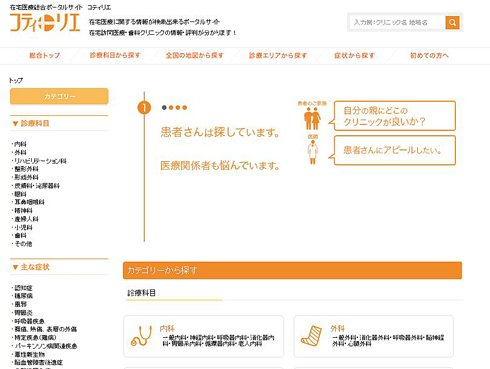The width and height of the screenshot is (490, 369).
Task: Select the fourth carousel dot
Action: click(185, 107)
